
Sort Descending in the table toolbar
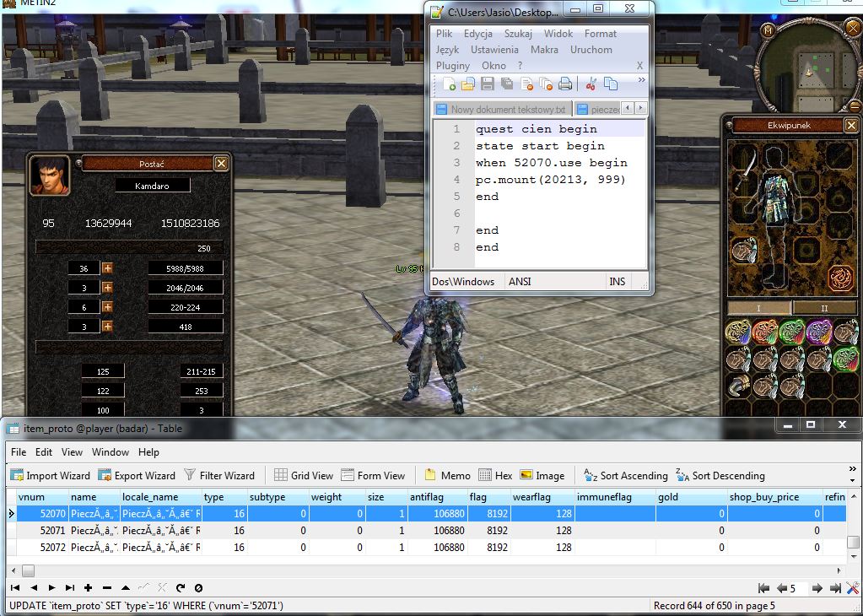pyautogui.click(x=720, y=475)
